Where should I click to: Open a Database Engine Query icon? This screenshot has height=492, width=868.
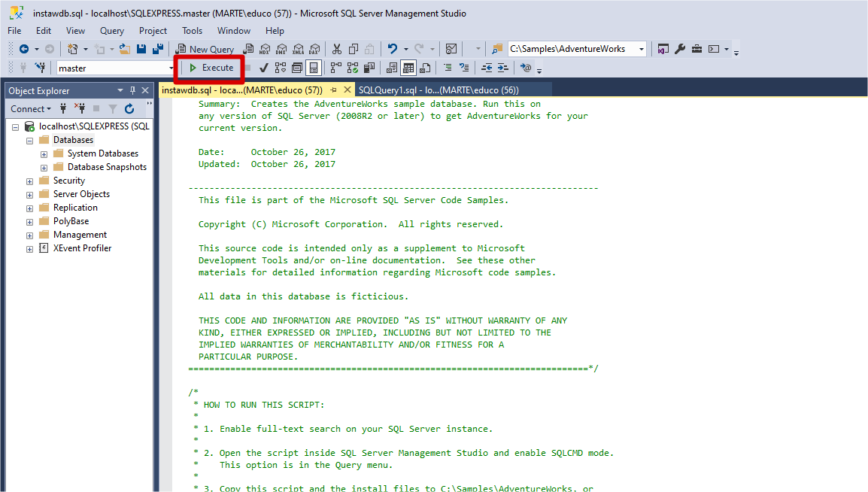coord(248,49)
